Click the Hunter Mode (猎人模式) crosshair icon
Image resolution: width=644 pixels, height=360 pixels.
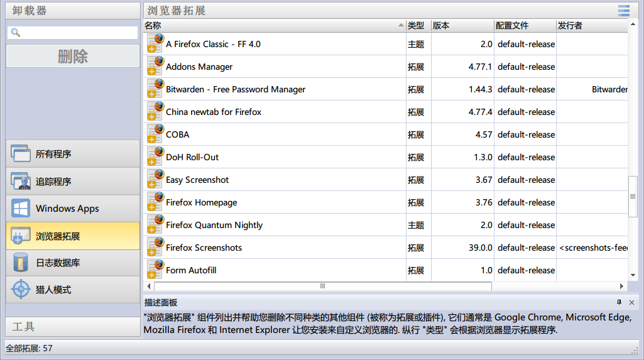pos(21,290)
